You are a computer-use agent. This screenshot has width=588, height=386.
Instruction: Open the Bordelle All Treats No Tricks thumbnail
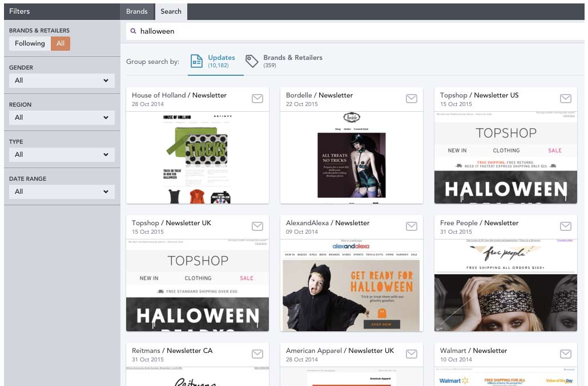click(x=352, y=157)
